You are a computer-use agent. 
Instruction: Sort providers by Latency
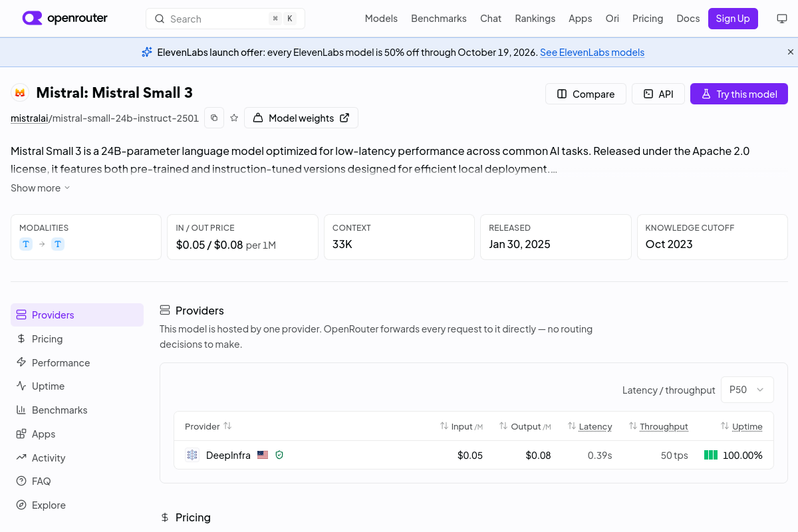coord(590,426)
